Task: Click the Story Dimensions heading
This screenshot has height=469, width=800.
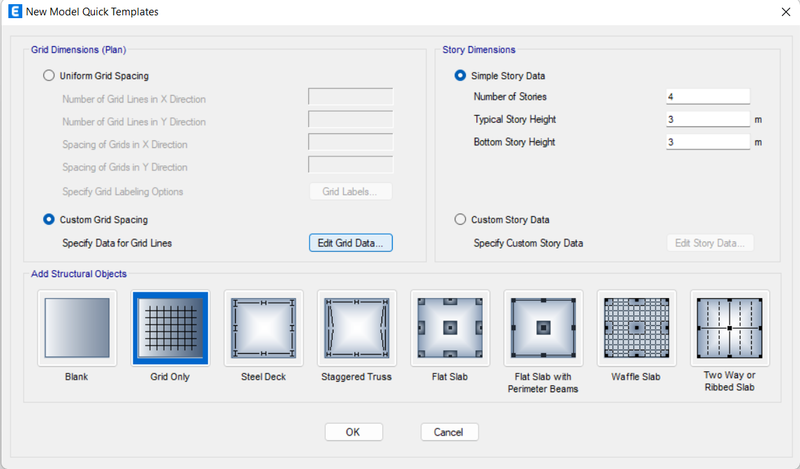Action: click(479, 50)
